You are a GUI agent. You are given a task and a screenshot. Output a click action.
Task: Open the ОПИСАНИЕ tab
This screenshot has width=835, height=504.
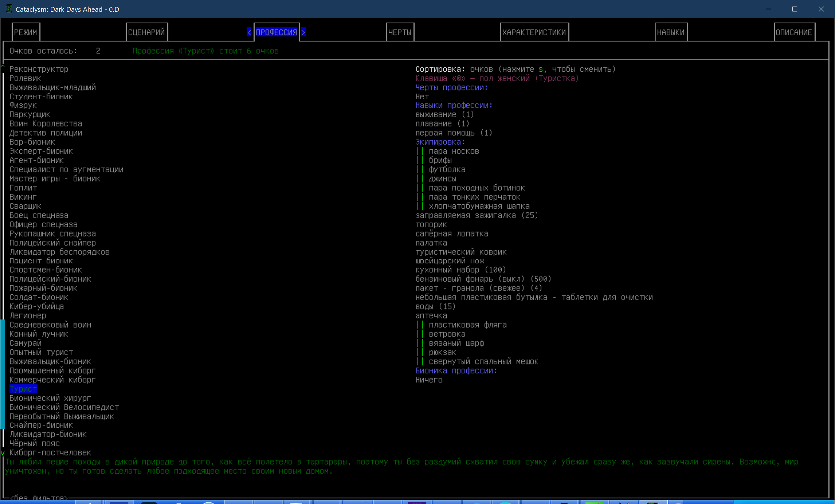click(794, 32)
